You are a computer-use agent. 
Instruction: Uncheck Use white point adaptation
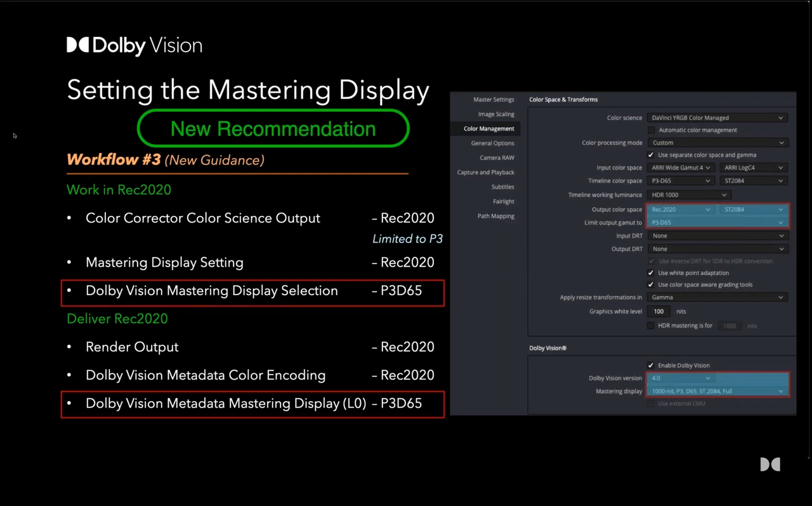point(651,273)
